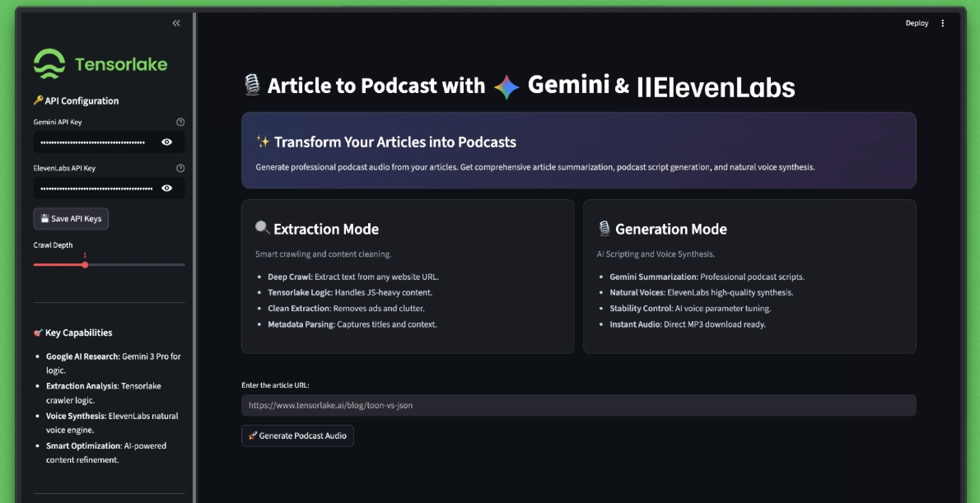Adjust the Crawl Depth slider

(85, 265)
